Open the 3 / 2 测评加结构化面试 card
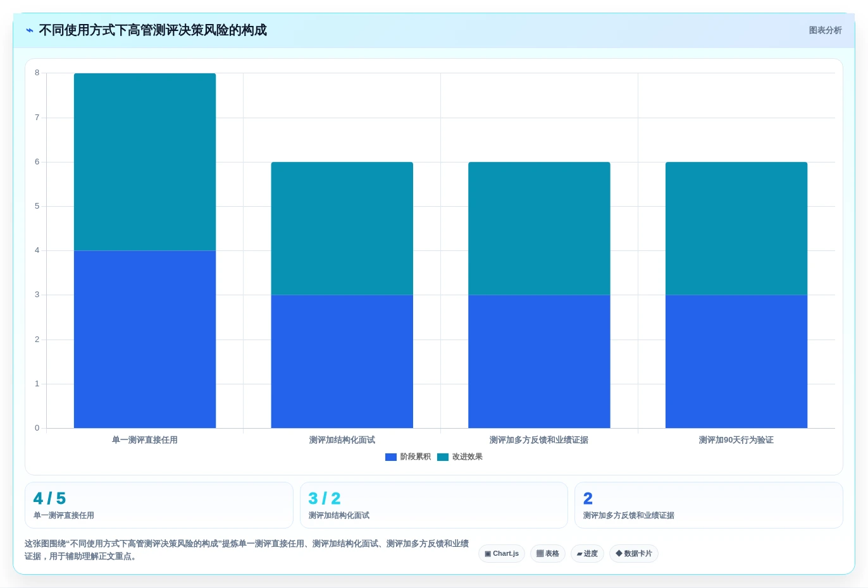868x588 pixels. [x=433, y=505]
